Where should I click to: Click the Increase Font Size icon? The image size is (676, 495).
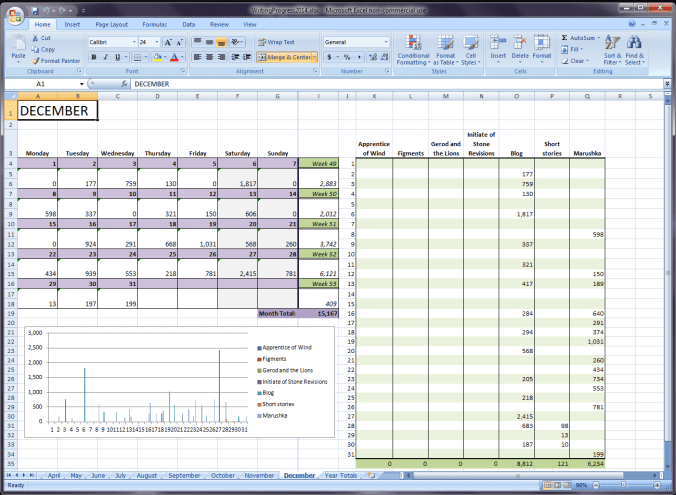click(168, 42)
